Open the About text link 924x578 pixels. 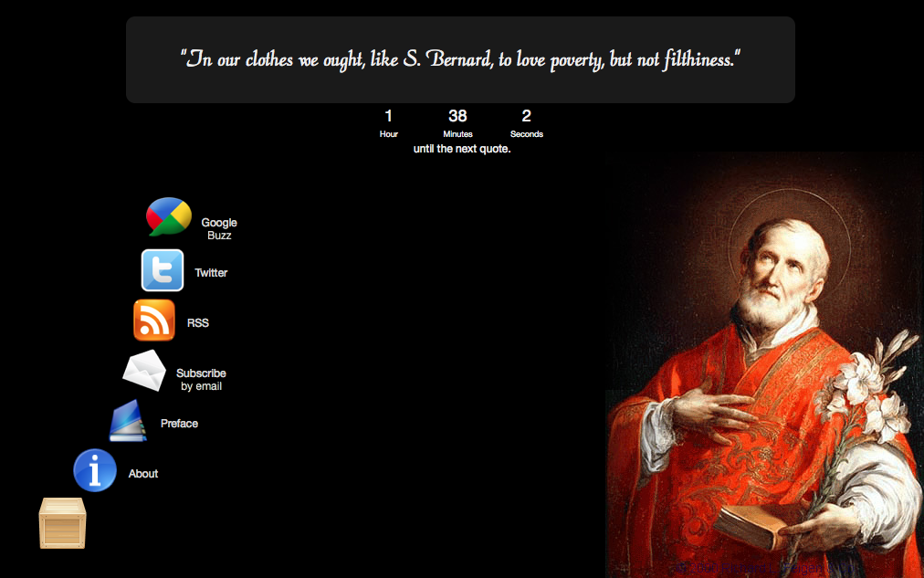[143, 474]
